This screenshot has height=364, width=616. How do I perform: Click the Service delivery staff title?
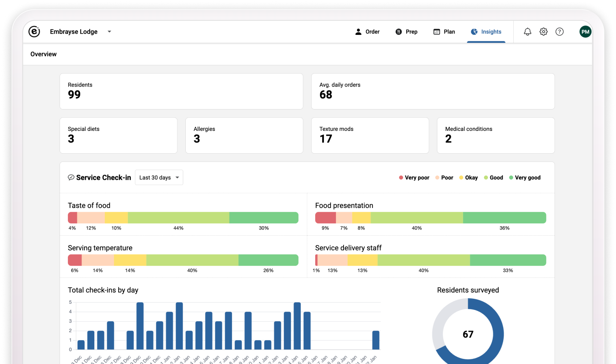[348, 248]
